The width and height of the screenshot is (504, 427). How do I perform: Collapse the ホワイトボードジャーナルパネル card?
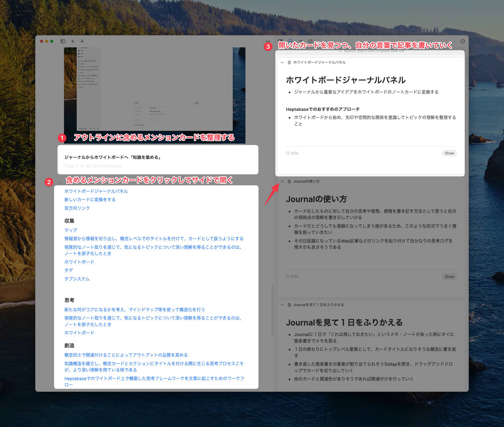(282, 63)
